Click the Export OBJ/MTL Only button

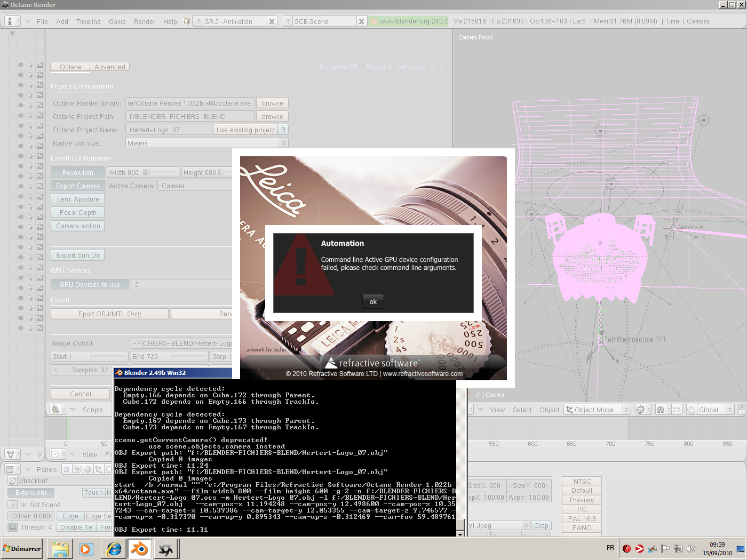tap(109, 314)
